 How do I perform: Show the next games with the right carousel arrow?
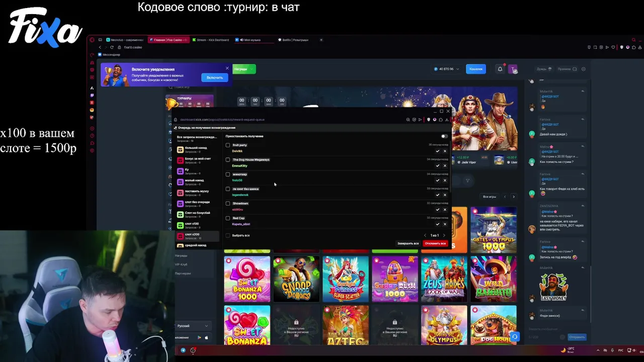(513, 197)
